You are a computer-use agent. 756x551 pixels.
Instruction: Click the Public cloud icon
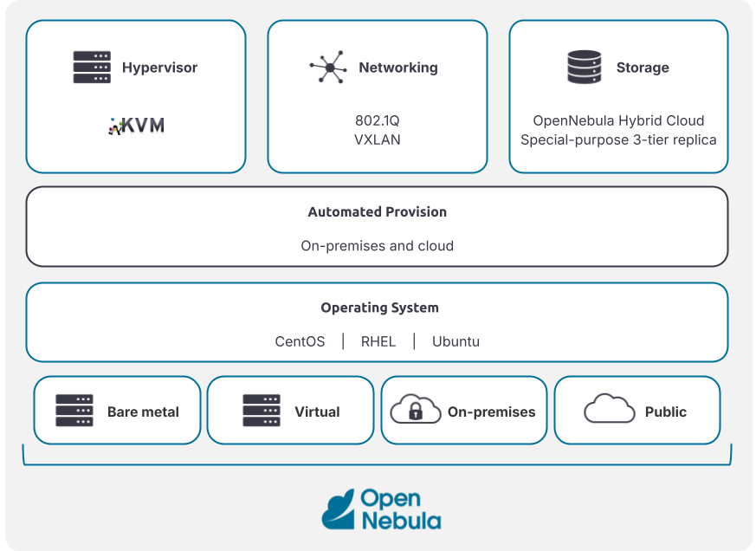[x=610, y=409]
